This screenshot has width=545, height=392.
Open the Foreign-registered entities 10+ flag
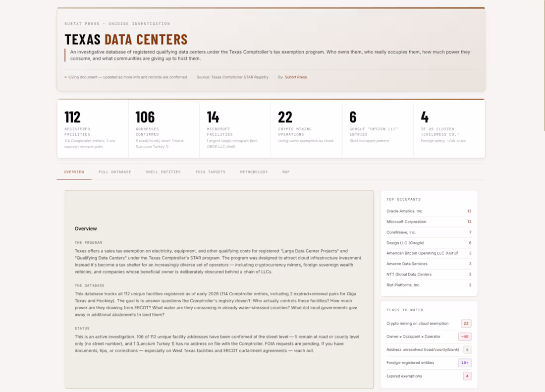coord(465,362)
